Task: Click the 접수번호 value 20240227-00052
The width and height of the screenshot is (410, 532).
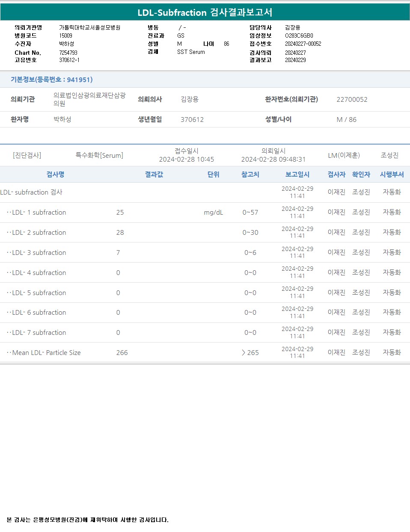Action: 303,44
